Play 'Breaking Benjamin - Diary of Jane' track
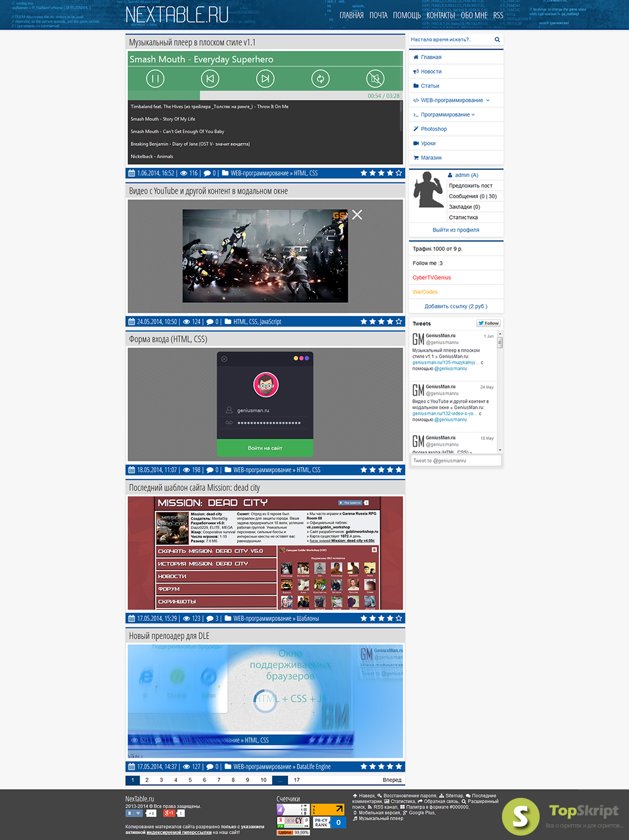The height and width of the screenshot is (840, 629). click(190, 144)
